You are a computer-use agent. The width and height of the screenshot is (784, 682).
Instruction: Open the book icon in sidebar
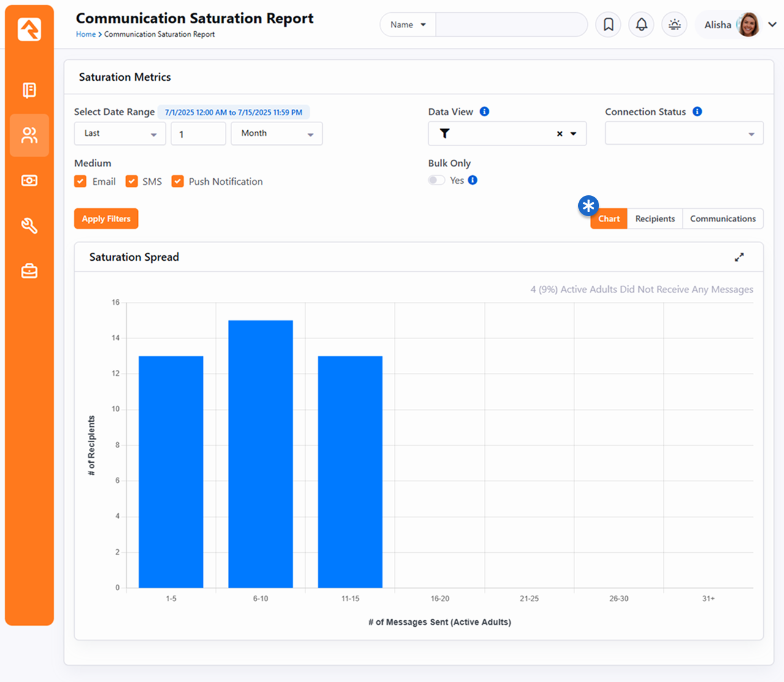coord(29,90)
